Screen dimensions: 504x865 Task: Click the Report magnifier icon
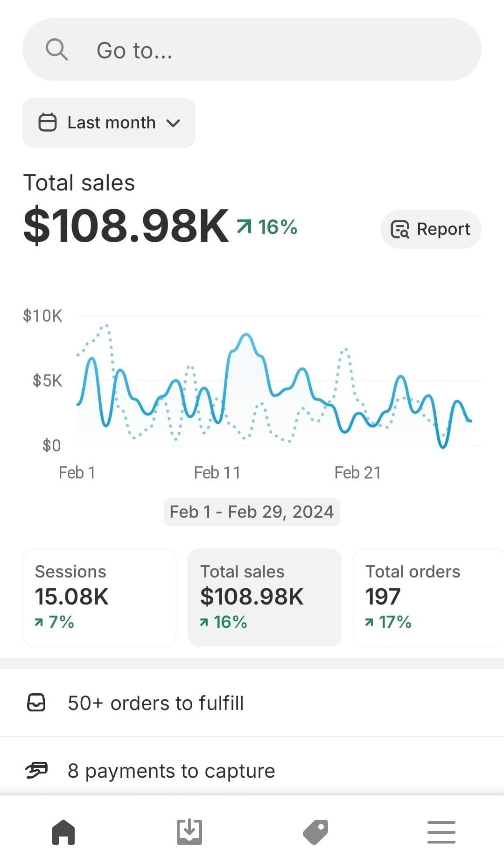click(400, 229)
